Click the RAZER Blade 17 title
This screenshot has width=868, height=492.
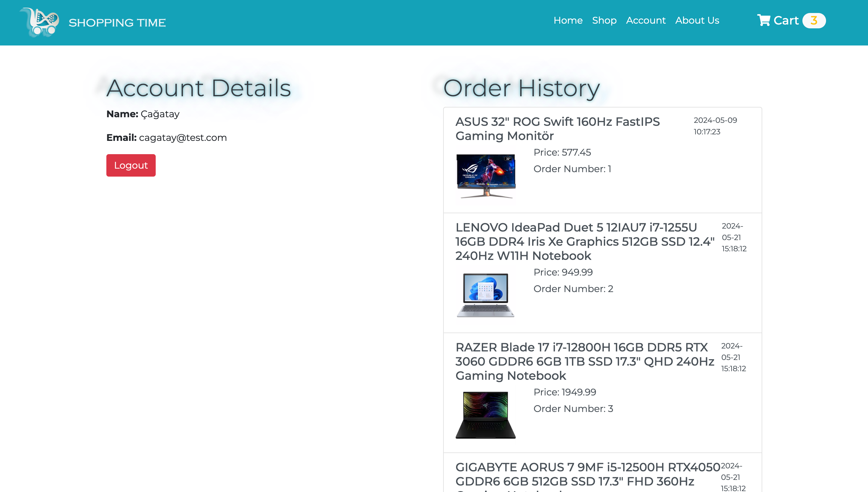[x=584, y=361]
